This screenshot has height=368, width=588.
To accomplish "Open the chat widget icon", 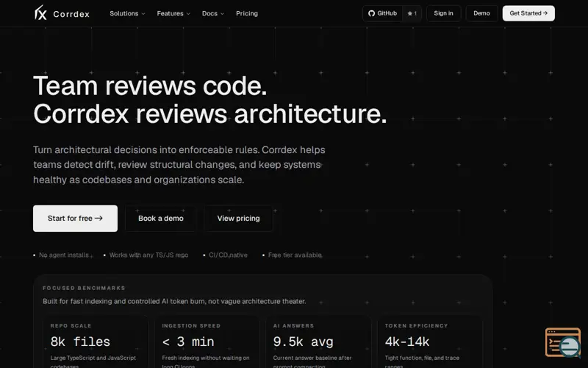I will point(563,342).
